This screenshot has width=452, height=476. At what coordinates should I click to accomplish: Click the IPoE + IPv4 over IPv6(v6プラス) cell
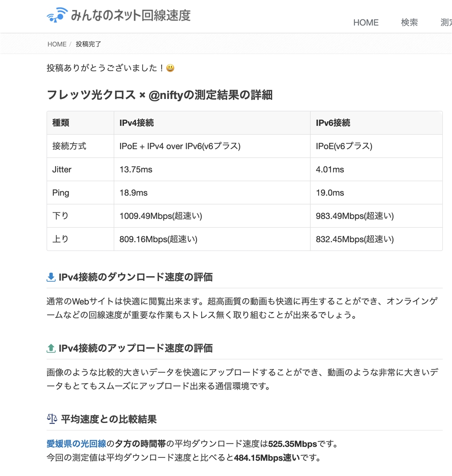tap(180, 146)
